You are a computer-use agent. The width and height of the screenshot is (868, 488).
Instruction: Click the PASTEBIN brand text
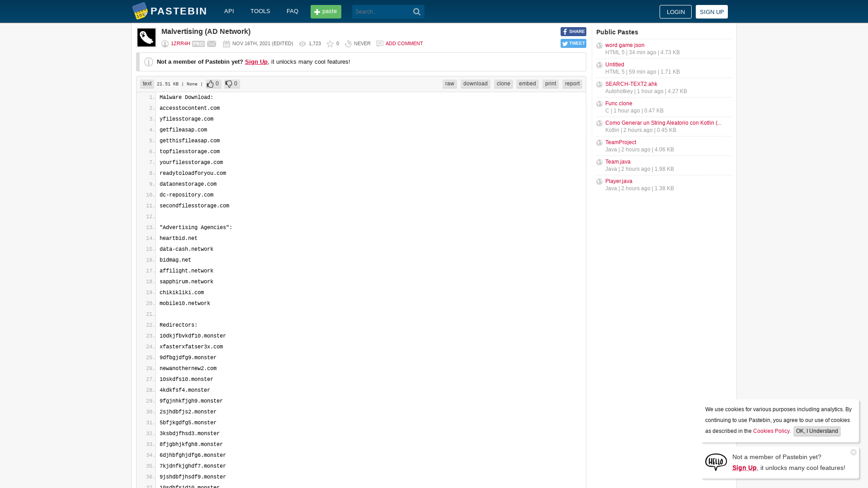179,11
